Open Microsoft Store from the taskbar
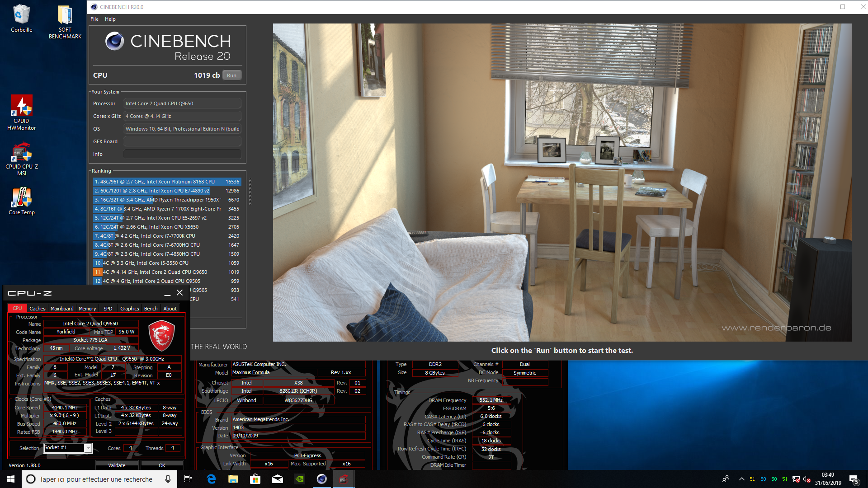The height and width of the screenshot is (488, 868). 255,479
